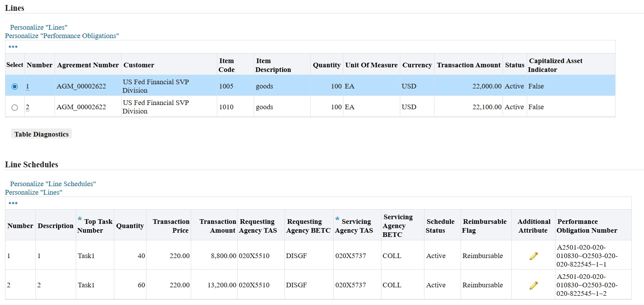Open line number 1 link
This screenshot has width=644, height=305.
pyautogui.click(x=27, y=87)
